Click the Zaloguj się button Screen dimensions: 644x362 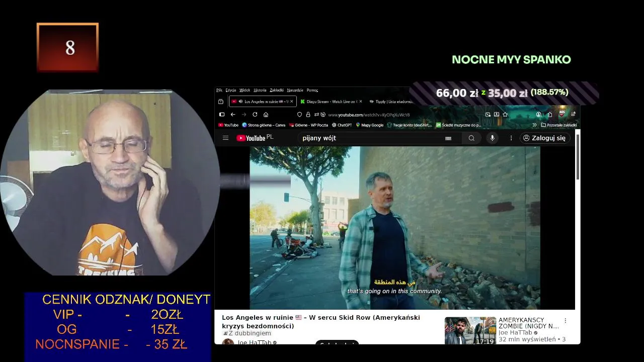tap(544, 138)
